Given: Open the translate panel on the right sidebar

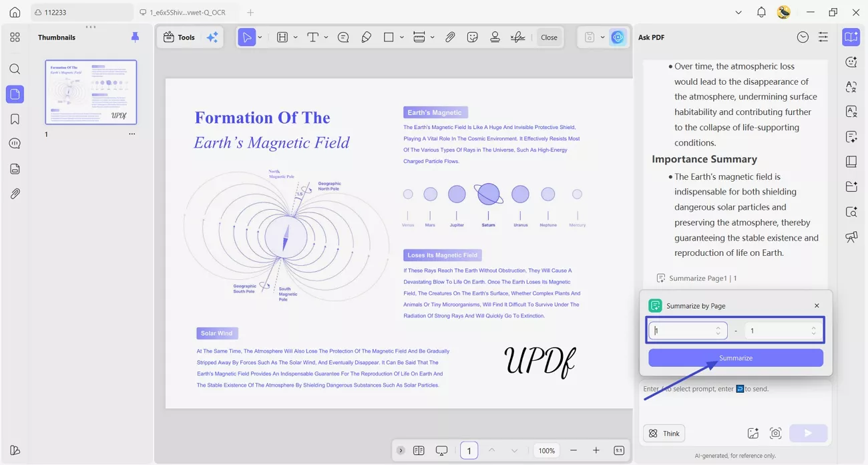Looking at the screenshot, I should [851, 87].
